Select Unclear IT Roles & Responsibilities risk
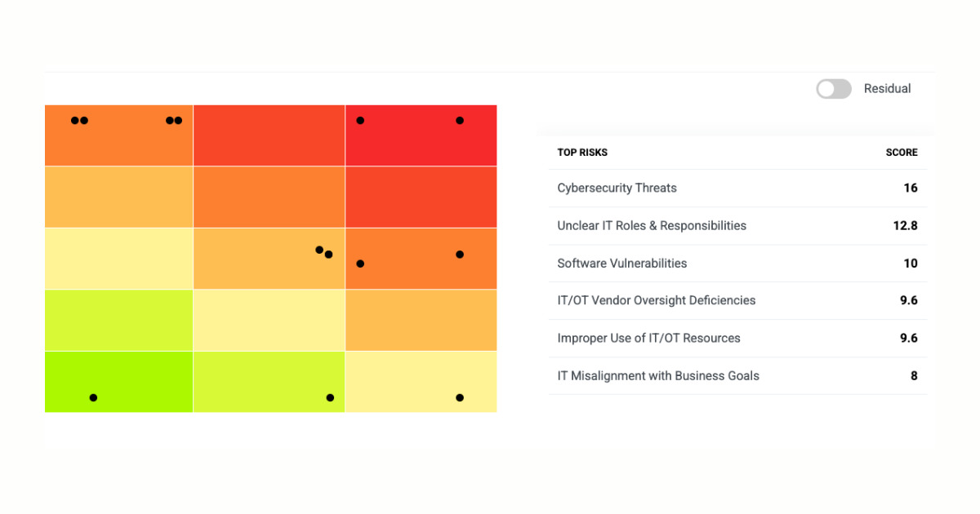 652,225
